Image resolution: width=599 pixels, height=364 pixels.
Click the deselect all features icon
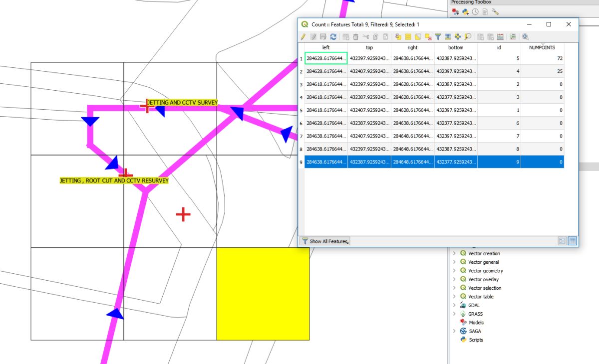pyautogui.click(x=428, y=36)
